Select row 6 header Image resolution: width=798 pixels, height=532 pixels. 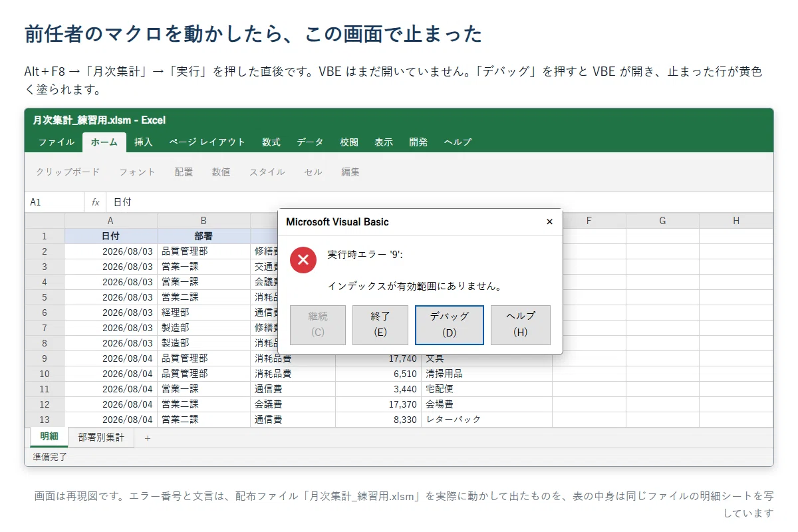(45, 313)
